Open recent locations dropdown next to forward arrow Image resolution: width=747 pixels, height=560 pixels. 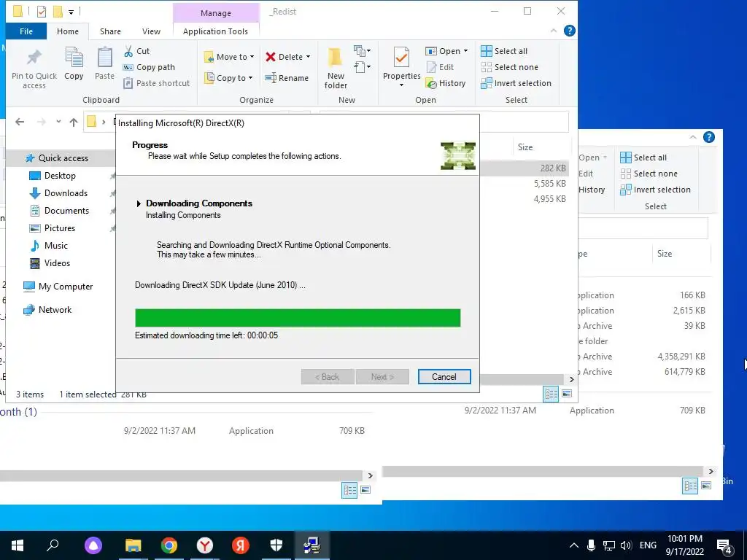coord(58,122)
